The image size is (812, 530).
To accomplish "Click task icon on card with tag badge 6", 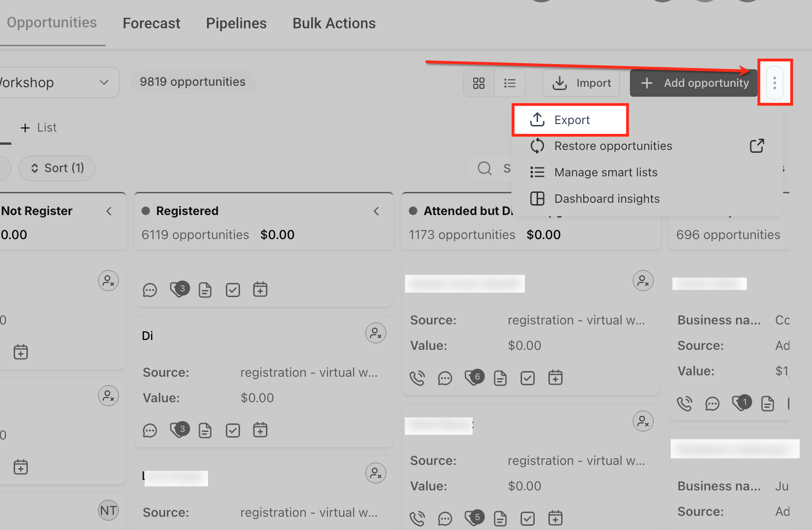I will (528, 378).
